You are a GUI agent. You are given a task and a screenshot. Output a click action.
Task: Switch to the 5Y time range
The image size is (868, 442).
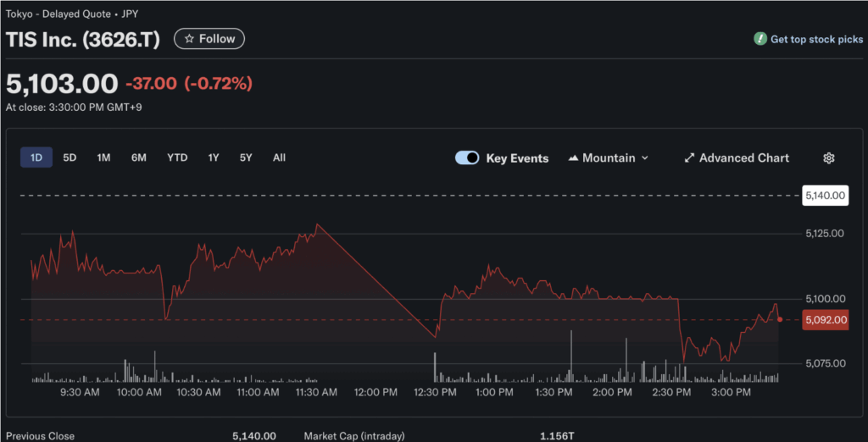[246, 157]
